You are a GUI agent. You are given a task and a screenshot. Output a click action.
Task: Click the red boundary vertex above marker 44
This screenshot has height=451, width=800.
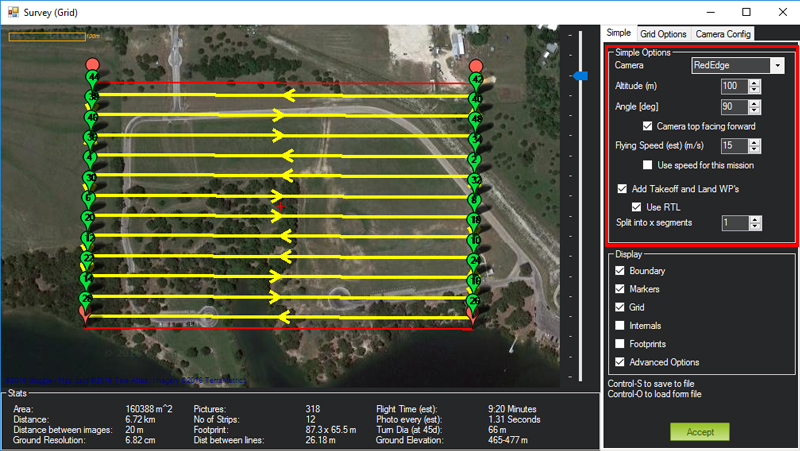[92, 61]
